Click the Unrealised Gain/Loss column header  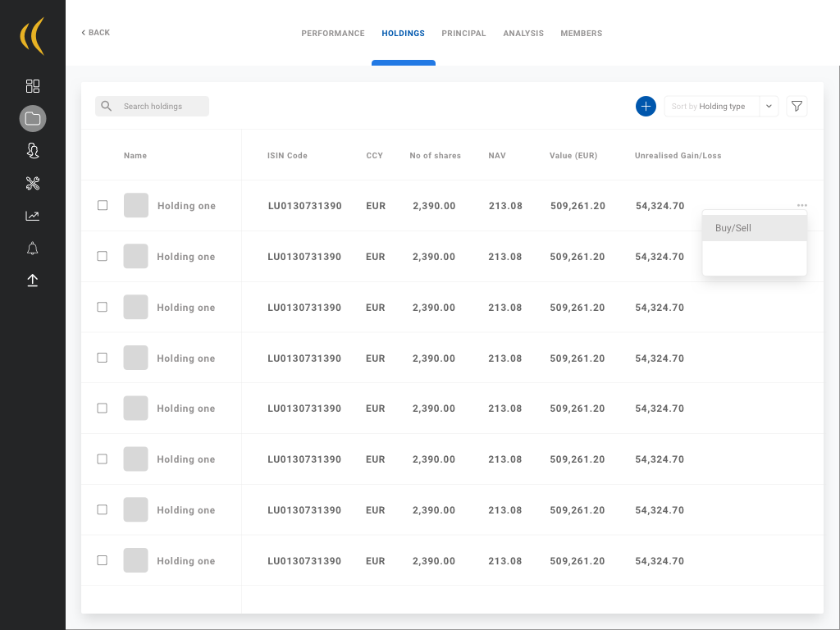click(678, 155)
